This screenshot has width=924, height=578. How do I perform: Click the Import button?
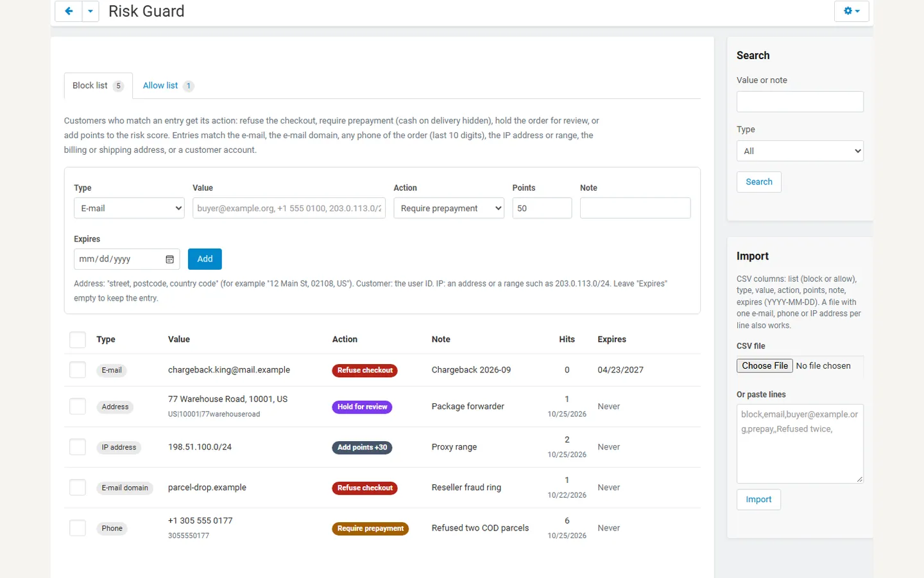(x=758, y=500)
